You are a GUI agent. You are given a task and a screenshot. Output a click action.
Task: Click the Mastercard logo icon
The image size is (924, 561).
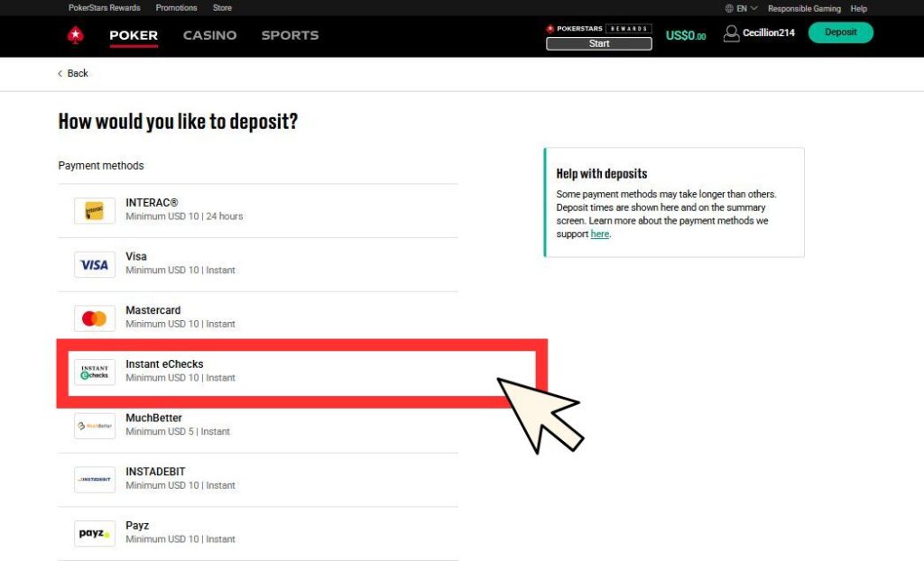point(94,318)
